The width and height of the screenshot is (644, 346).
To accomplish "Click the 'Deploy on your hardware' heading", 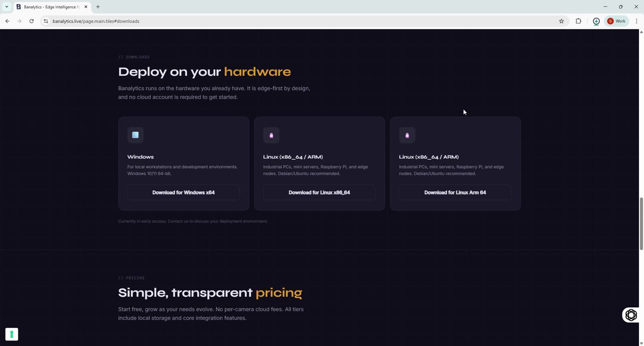I will 205,72.
